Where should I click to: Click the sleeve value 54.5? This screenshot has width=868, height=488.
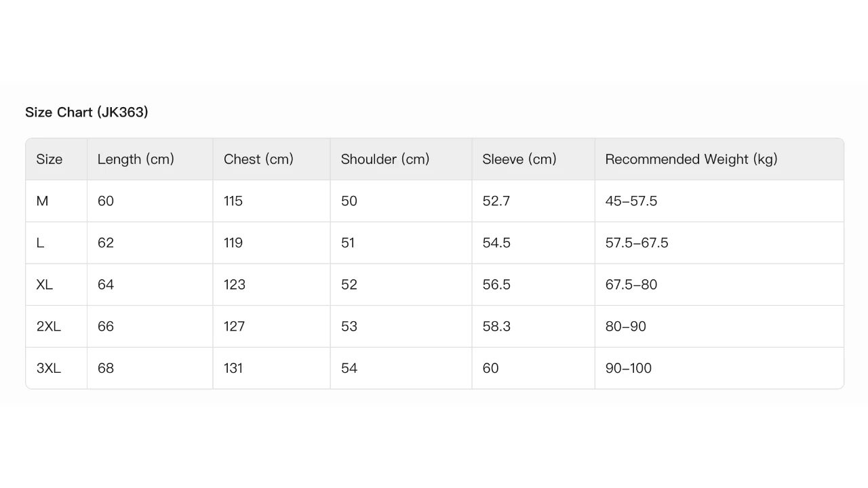(x=496, y=243)
